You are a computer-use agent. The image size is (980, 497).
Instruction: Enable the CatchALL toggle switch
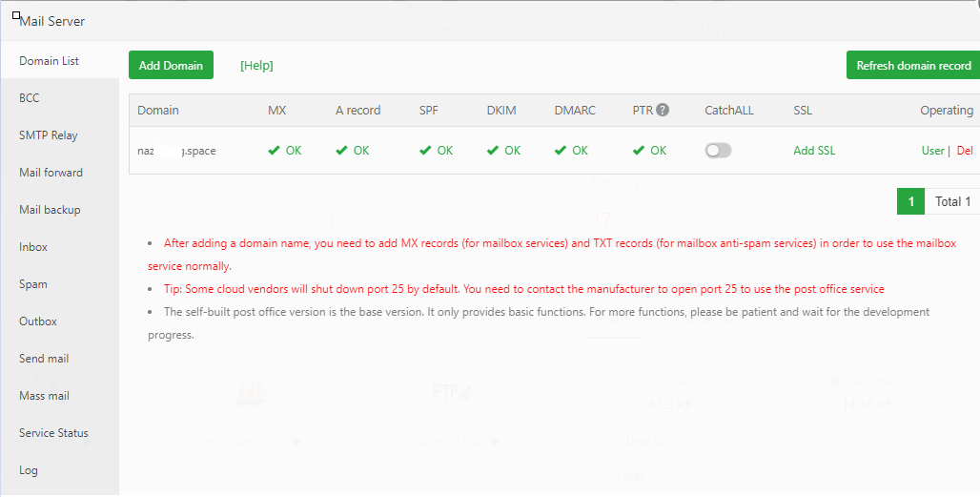(719, 151)
